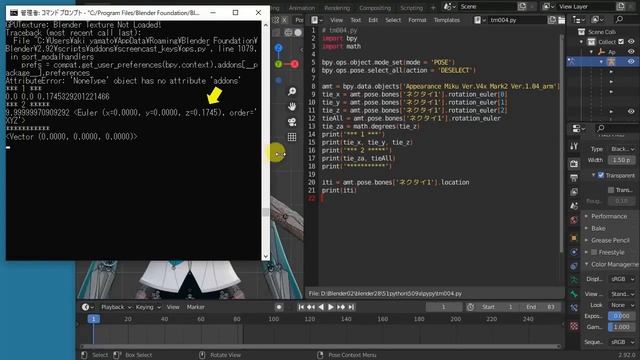Jump to the timeline start frame button
Image resolution: width=640 pixels, height=360 pixels.
coord(301,307)
